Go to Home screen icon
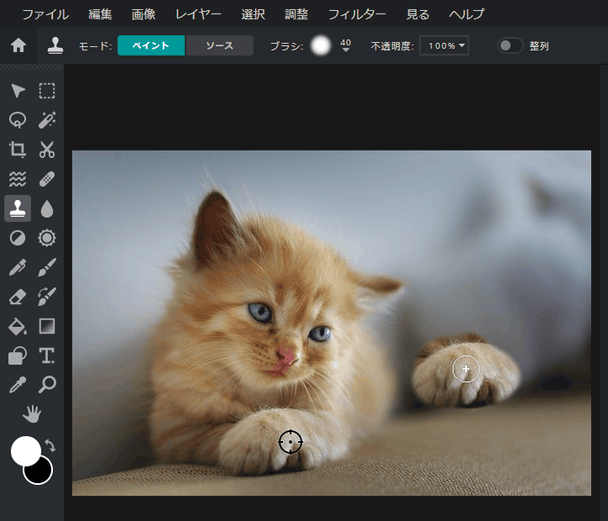Screen dimensions: 608x521 coord(18,46)
